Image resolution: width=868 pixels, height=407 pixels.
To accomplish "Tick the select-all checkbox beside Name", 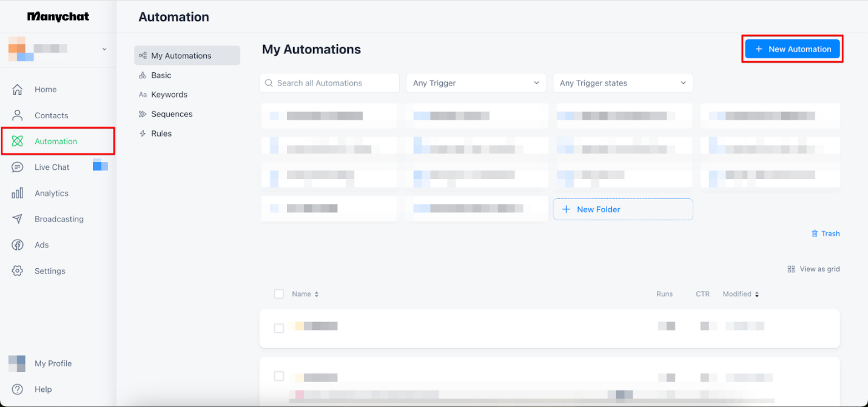I will pyautogui.click(x=279, y=294).
